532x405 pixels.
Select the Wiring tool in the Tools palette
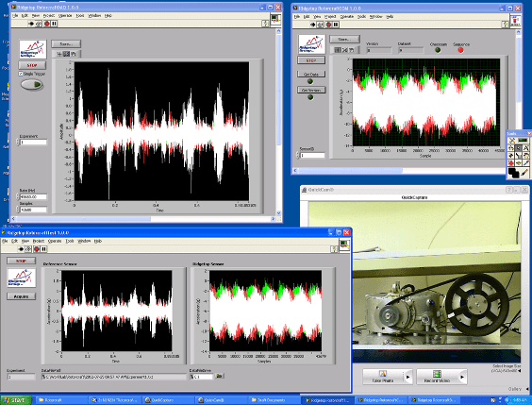click(511, 156)
